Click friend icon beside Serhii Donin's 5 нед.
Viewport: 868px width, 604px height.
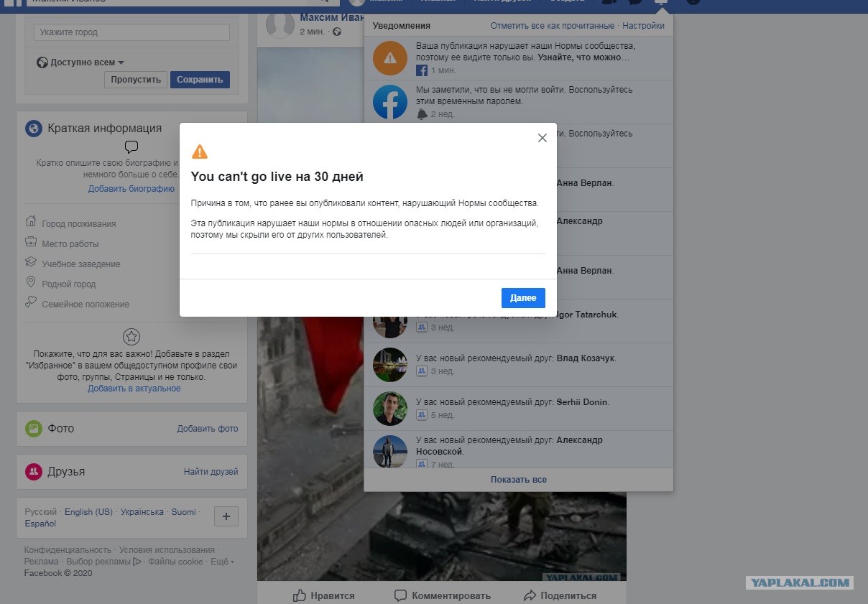tap(422, 415)
